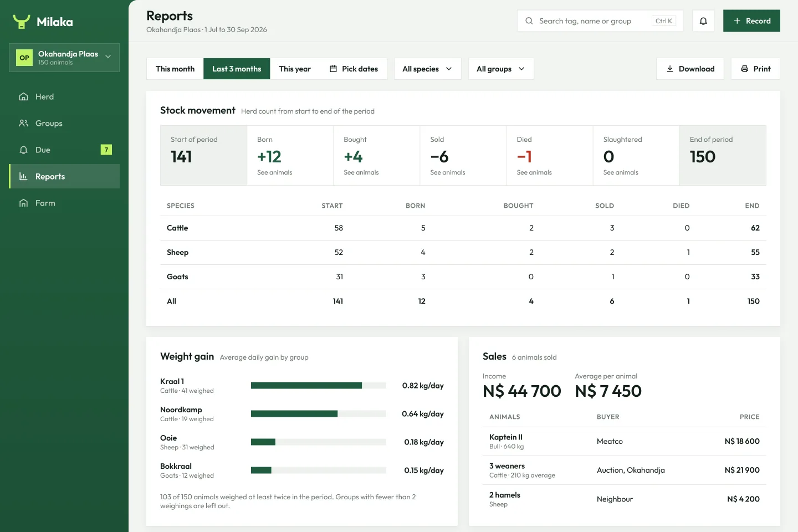This screenshot has width=798, height=532.
Task: Select the 3 weaners sale row
Action: pos(625,470)
